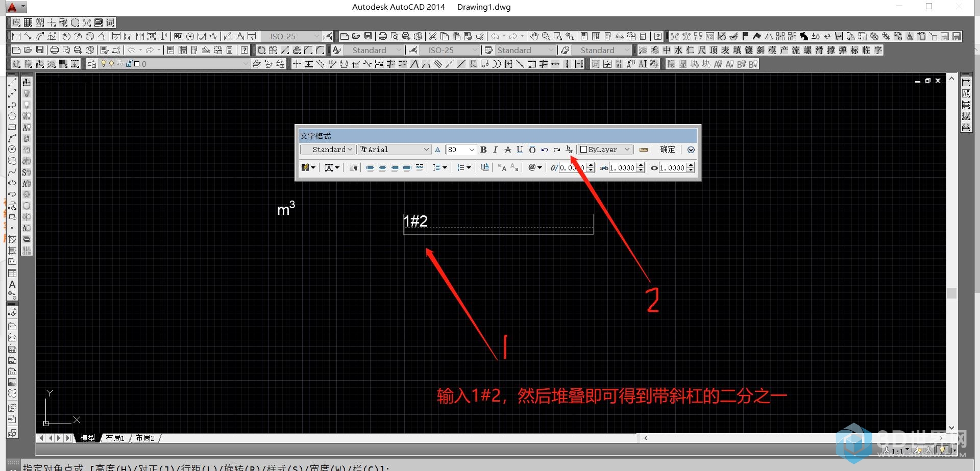Viewport: 980px width, 471px height.
Task: Open the Columns dropdown in Text Formatting
Action: coord(308,167)
